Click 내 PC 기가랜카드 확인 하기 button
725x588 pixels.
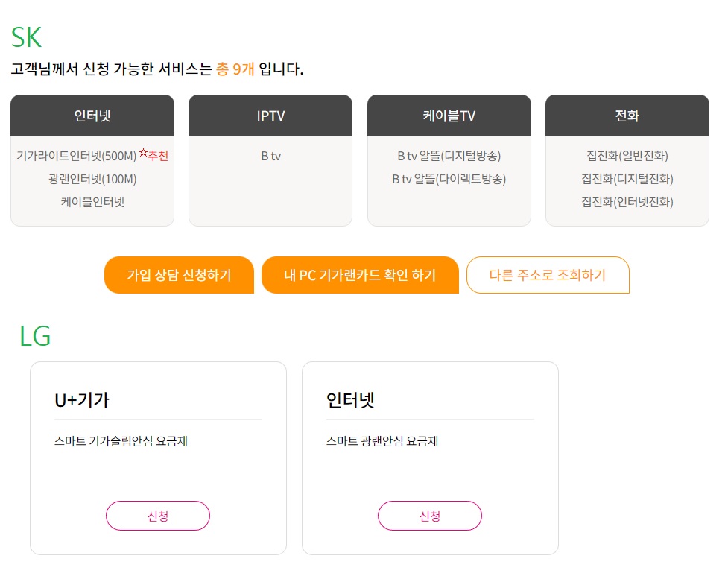(360, 275)
